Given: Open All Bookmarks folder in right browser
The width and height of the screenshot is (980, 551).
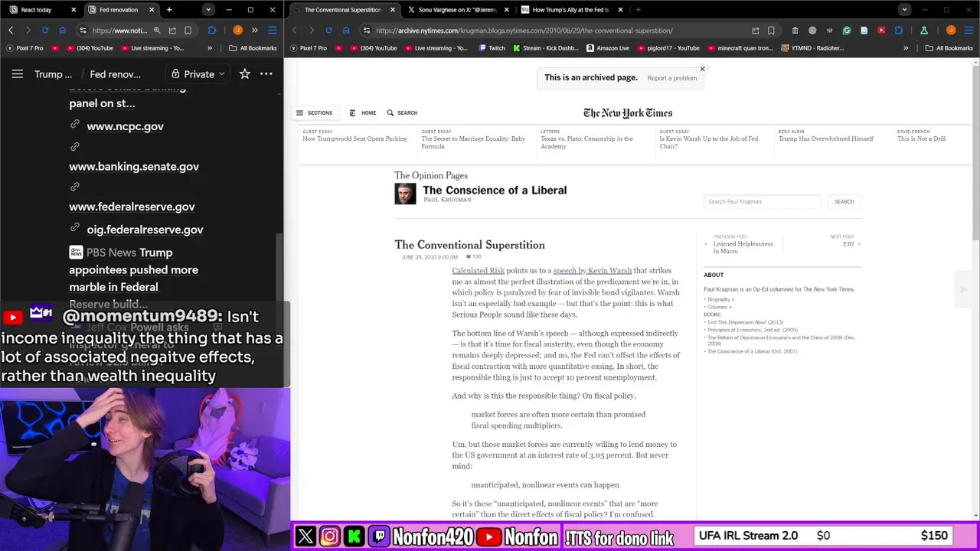Looking at the screenshot, I should 949,48.
